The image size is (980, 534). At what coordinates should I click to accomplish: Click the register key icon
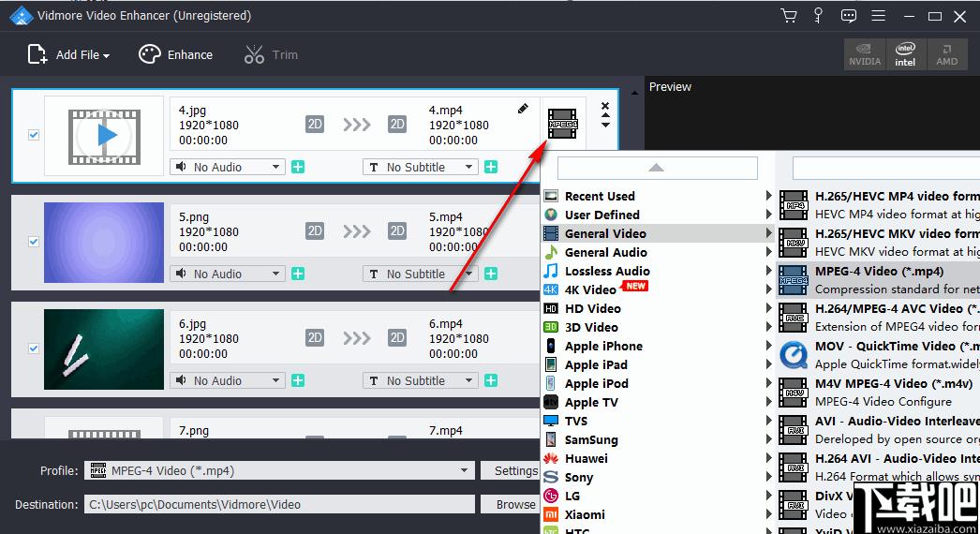(x=818, y=16)
